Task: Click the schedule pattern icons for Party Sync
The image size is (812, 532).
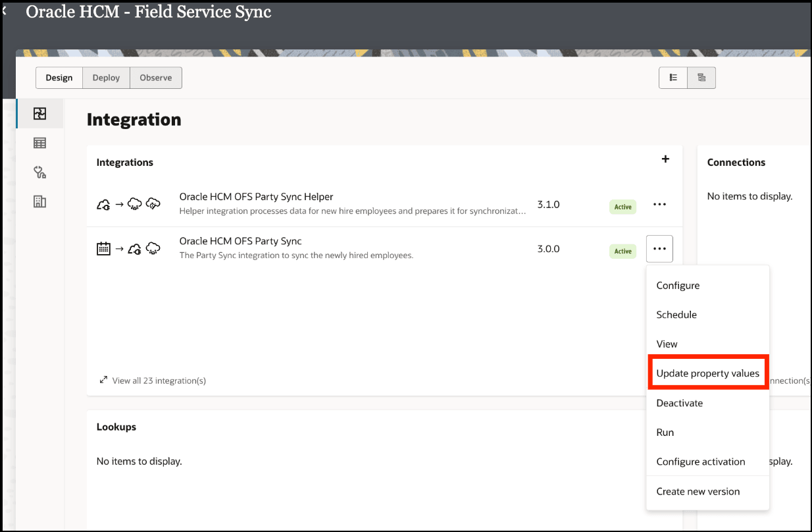Action: [129, 249]
